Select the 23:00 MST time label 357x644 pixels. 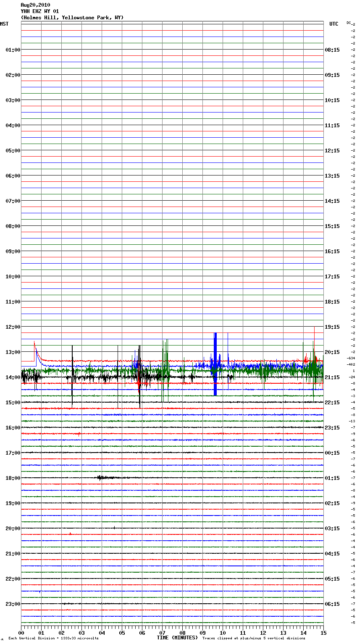coord(13,604)
